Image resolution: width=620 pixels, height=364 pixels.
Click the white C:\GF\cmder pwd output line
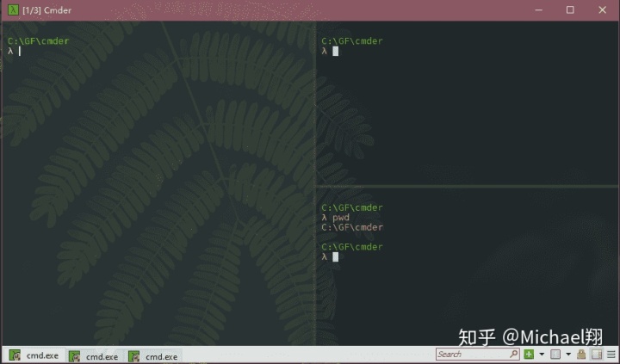[x=352, y=227]
